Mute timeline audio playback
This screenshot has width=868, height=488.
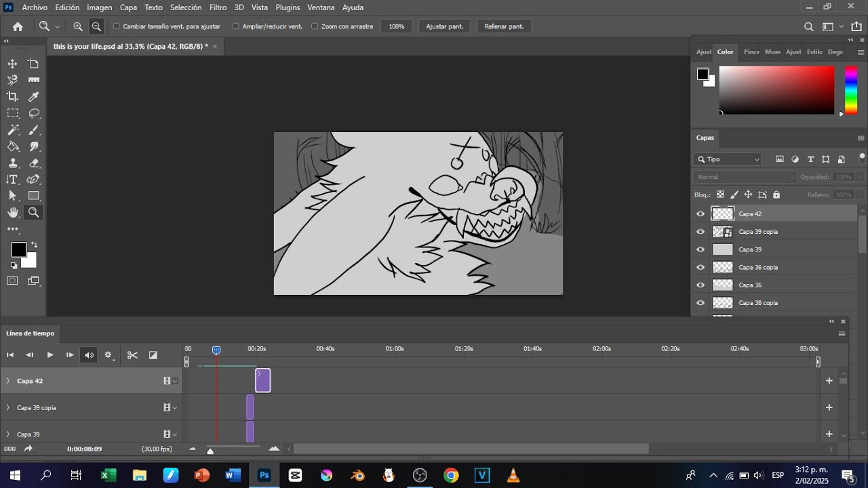click(89, 355)
